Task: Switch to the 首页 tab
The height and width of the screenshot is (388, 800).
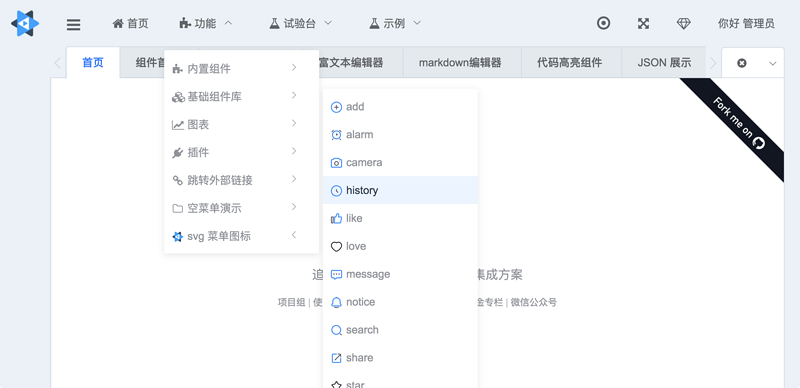Action: [93, 63]
